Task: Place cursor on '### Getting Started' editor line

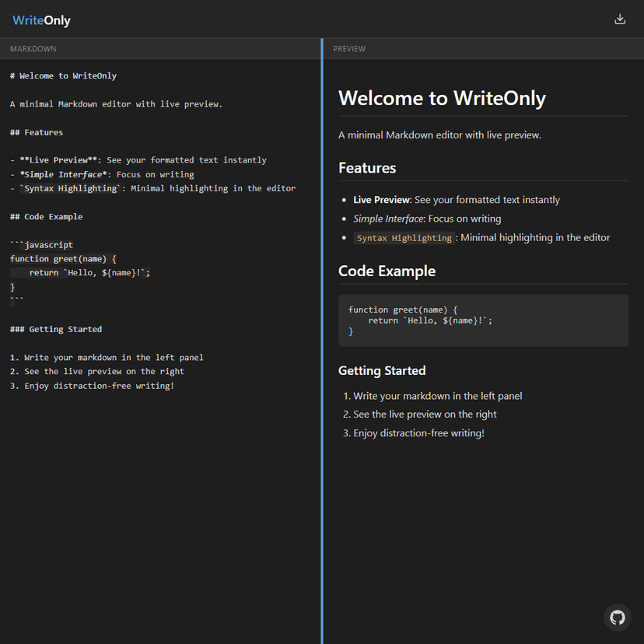Action: 56,329
